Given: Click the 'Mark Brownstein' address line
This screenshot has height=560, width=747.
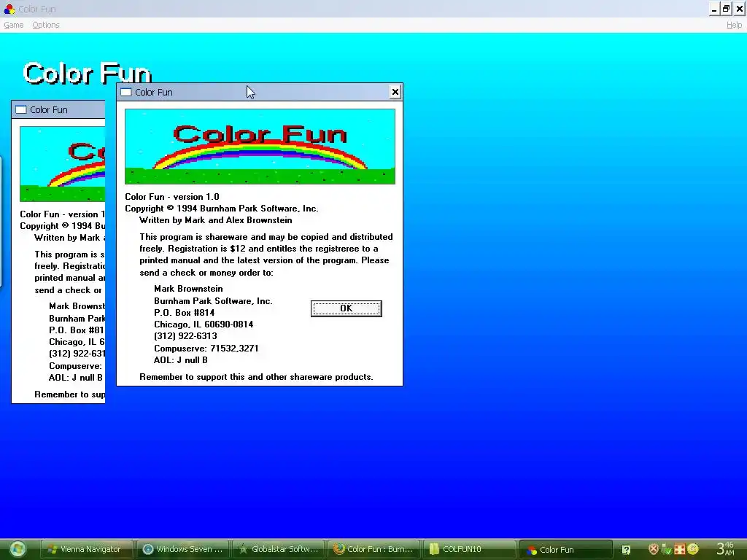Looking at the screenshot, I should pos(188,289).
